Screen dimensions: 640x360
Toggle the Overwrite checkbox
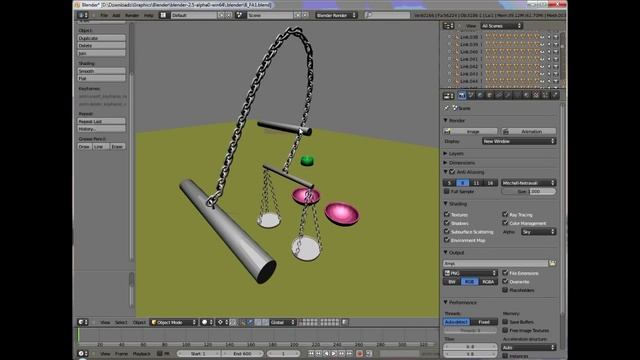pos(505,281)
